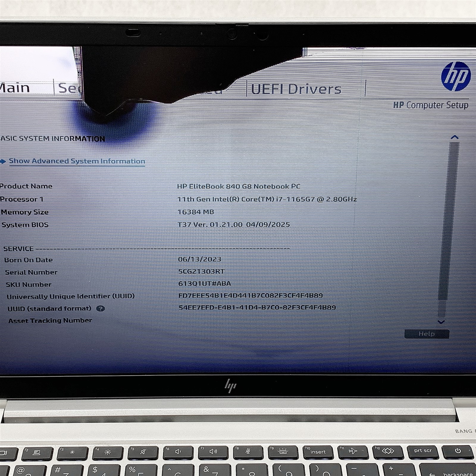Select the SERVICE section heading
The width and height of the screenshot is (476, 476).
click(18, 249)
